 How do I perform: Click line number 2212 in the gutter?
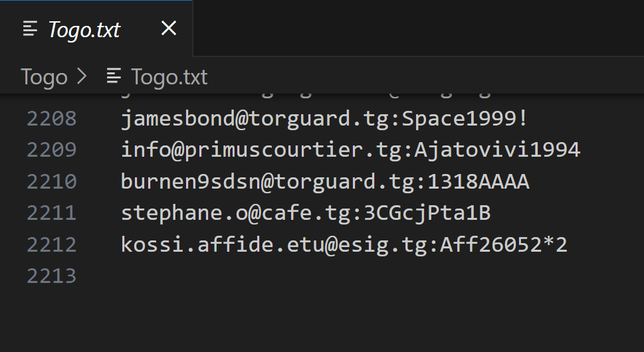52,244
